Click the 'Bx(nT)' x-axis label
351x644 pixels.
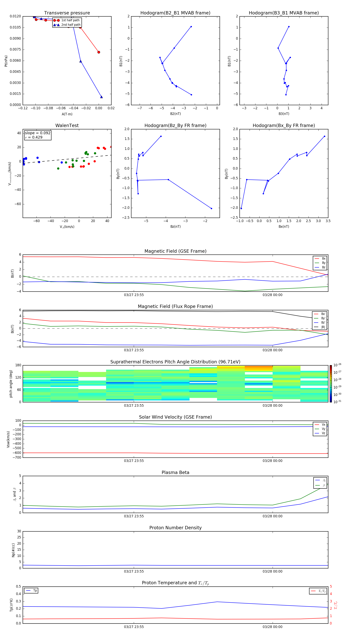pos(284,227)
